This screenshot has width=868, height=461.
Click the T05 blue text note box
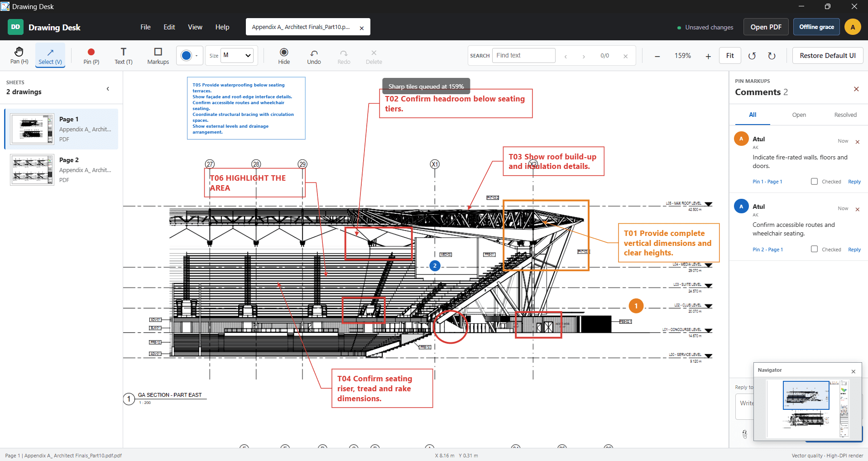pyautogui.click(x=246, y=108)
